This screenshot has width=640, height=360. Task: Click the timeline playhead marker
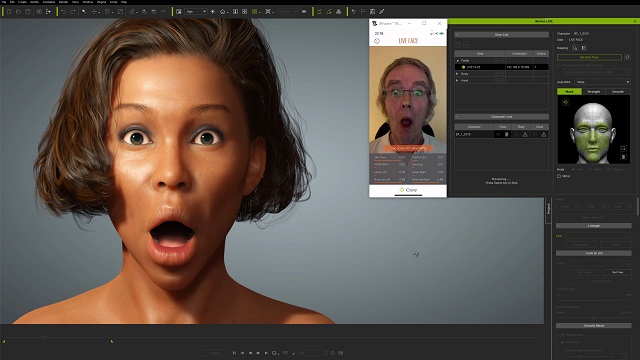click(x=43, y=337)
